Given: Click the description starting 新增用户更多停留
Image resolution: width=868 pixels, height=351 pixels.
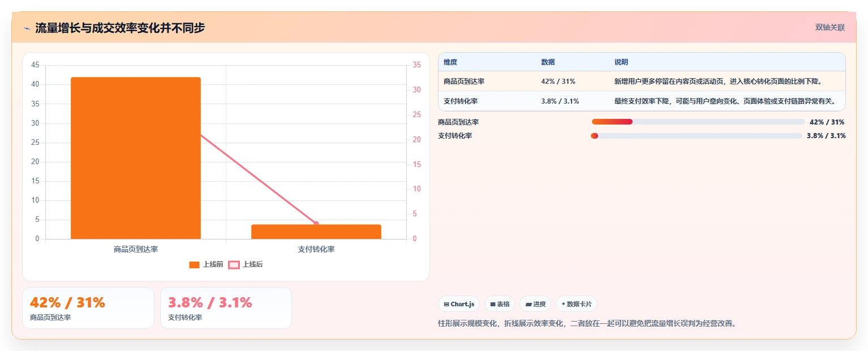Looking at the screenshot, I should tap(718, 82).
